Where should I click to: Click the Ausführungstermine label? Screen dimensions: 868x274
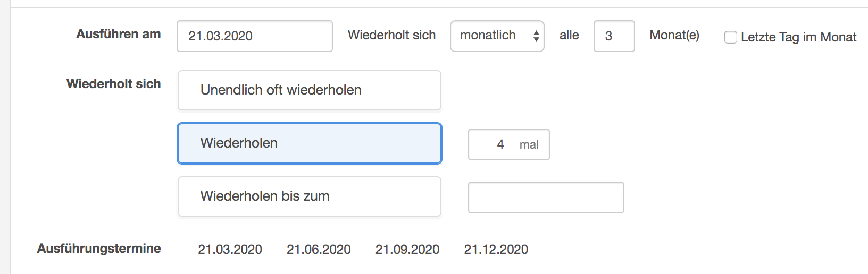tap(99, 249)
